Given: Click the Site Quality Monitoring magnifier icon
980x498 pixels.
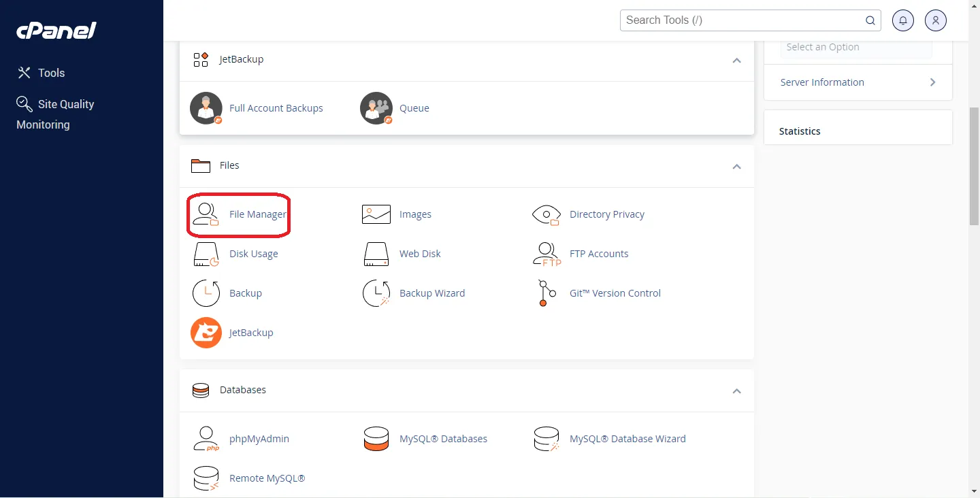Looking at the screenshot, I should [x=24, y=103].
